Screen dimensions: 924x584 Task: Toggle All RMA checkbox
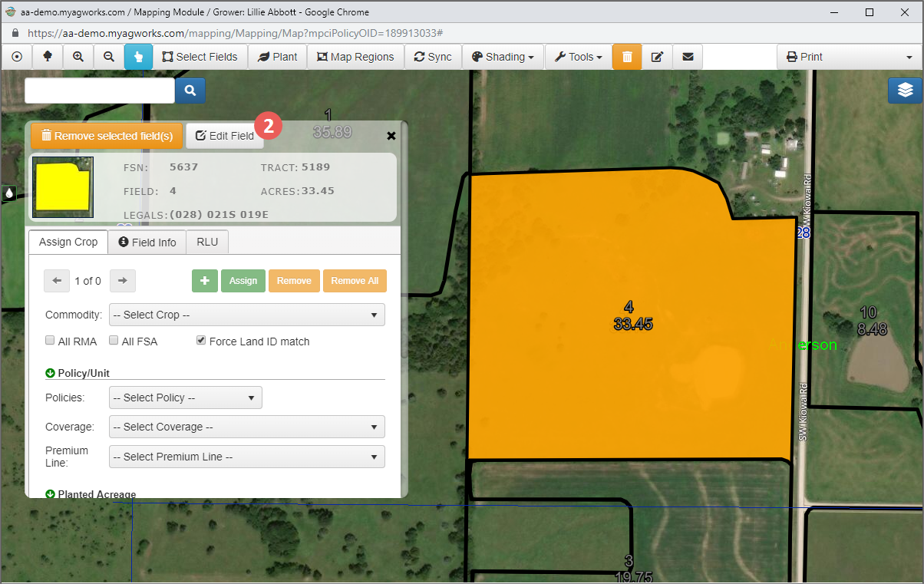pos(50,341)
